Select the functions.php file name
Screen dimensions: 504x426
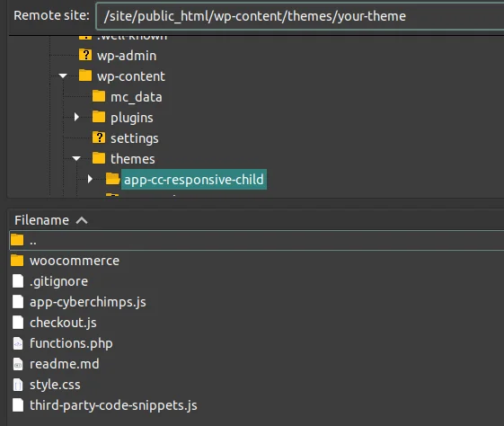point(71,343)
